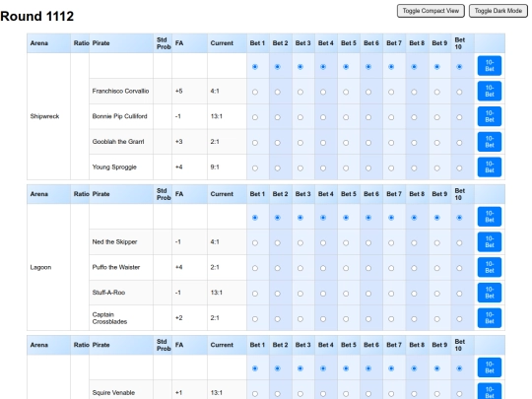
Task: Click Toggle Dark Mode button
Action: (499, 11)
